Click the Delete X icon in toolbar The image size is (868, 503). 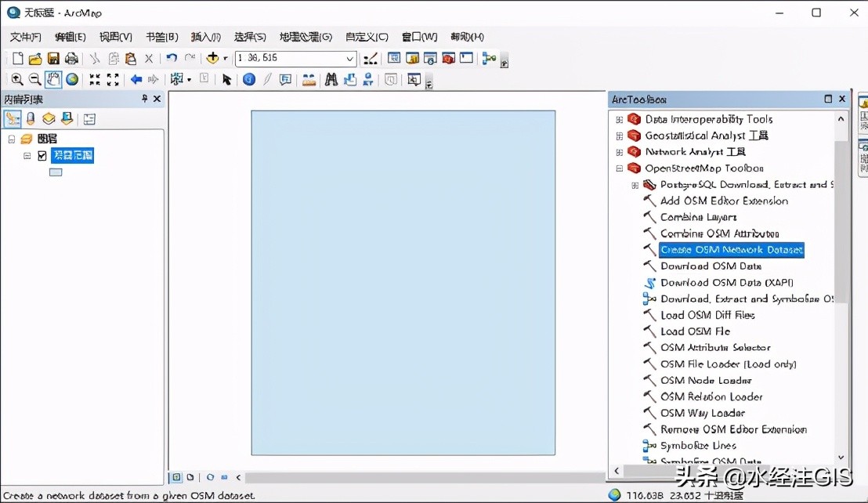point(148,58)
